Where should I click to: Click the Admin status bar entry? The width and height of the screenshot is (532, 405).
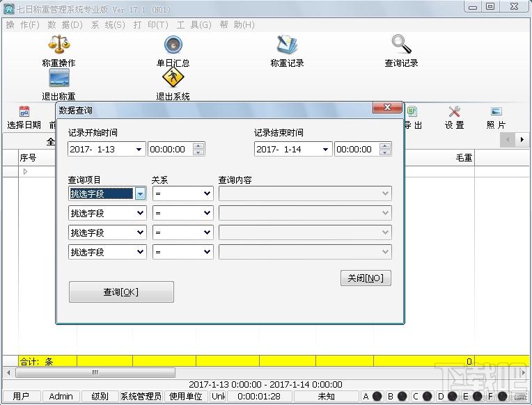coord(61,396)
